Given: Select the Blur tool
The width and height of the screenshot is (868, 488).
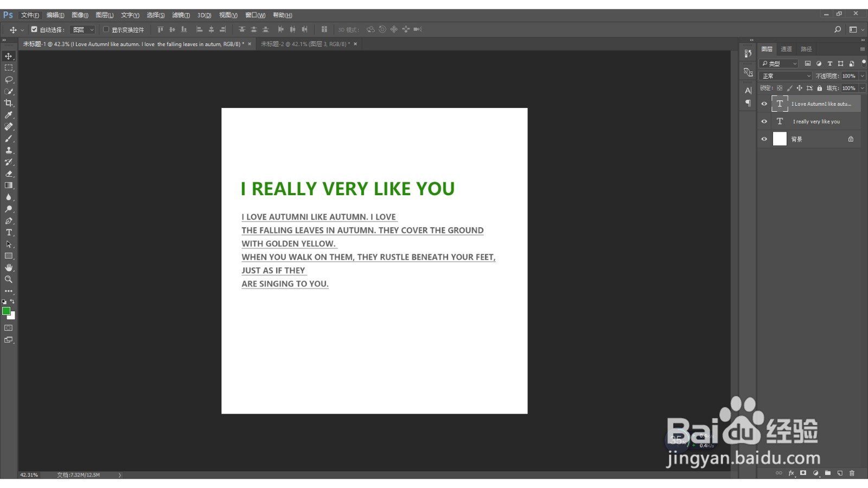Looking at the screenshot, I should [x=9, y=197].
